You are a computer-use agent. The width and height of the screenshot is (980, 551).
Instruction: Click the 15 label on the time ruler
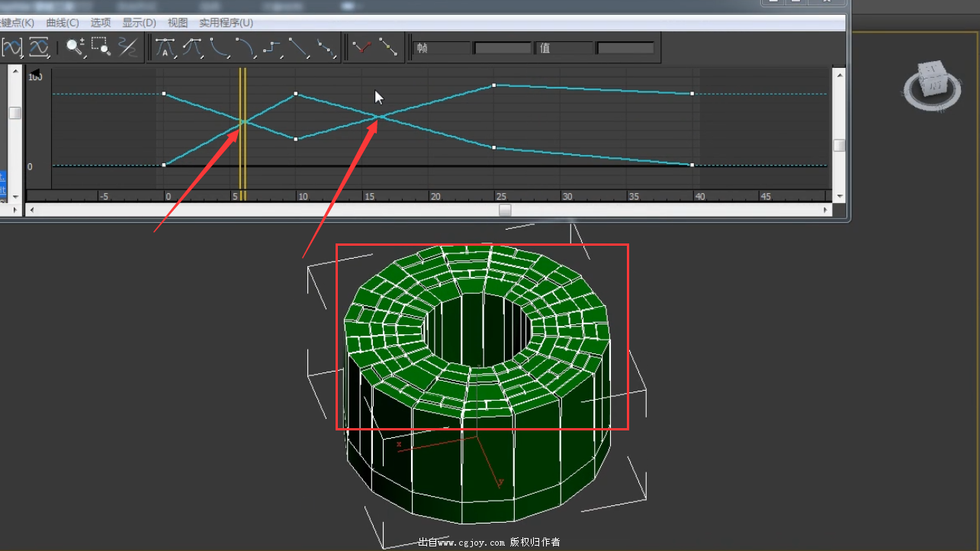[369, 196]
